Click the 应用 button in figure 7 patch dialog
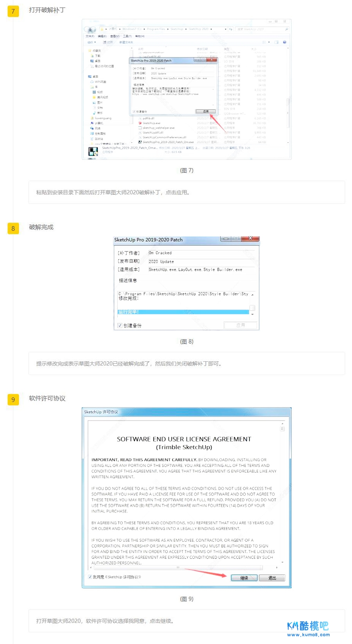The image size is (352, 644). (x=206, y=111)
